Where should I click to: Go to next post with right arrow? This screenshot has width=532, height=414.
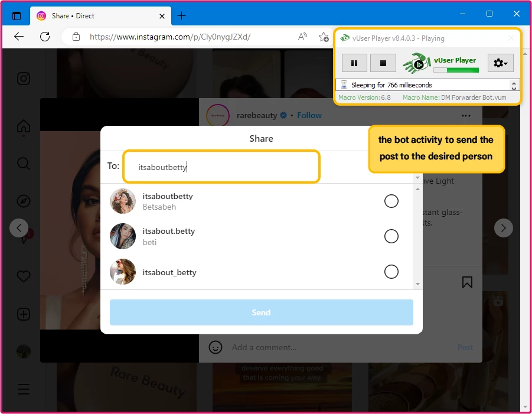point(503,228)
